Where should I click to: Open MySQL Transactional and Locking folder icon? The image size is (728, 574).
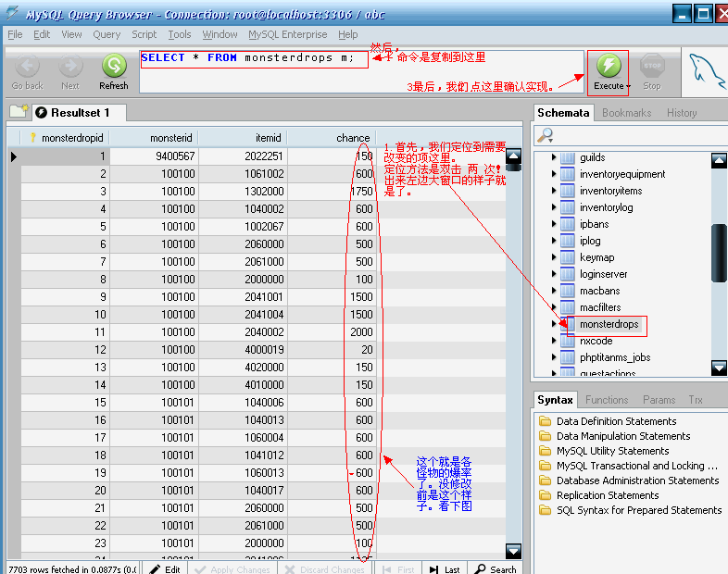pyautogui.click(x=544, y=466)
